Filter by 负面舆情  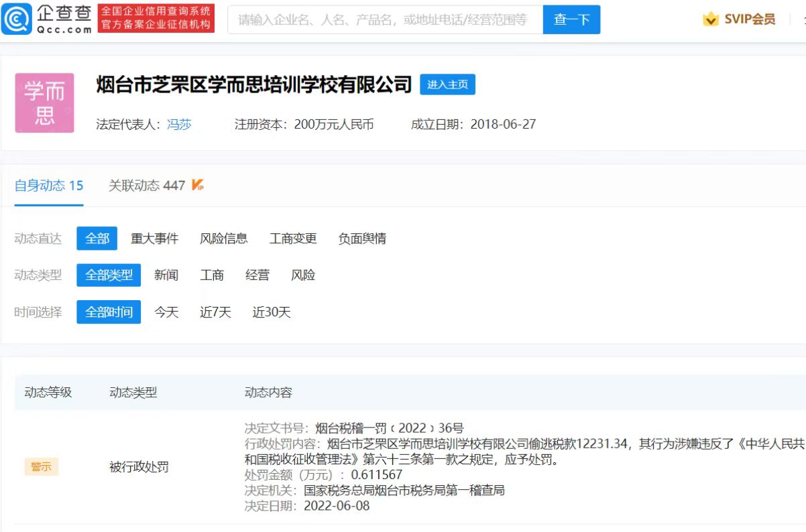(x=362, y=239)
